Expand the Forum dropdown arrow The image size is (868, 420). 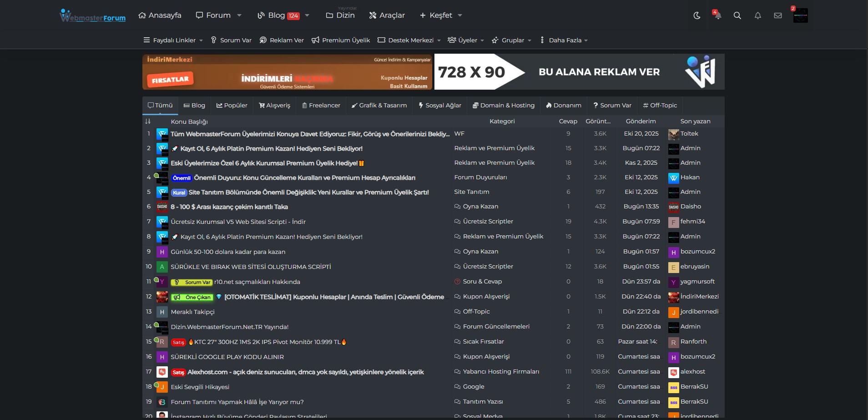click(239, 15)
